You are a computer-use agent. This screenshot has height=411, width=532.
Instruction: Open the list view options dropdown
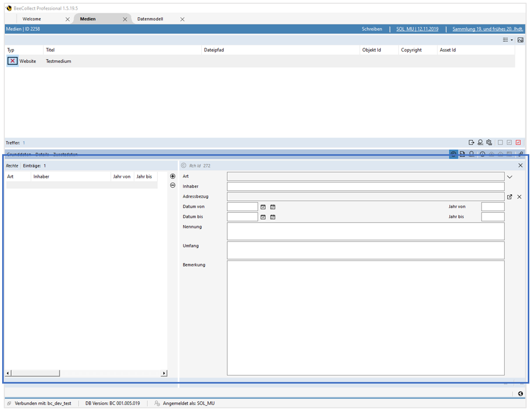pos(508,40)
